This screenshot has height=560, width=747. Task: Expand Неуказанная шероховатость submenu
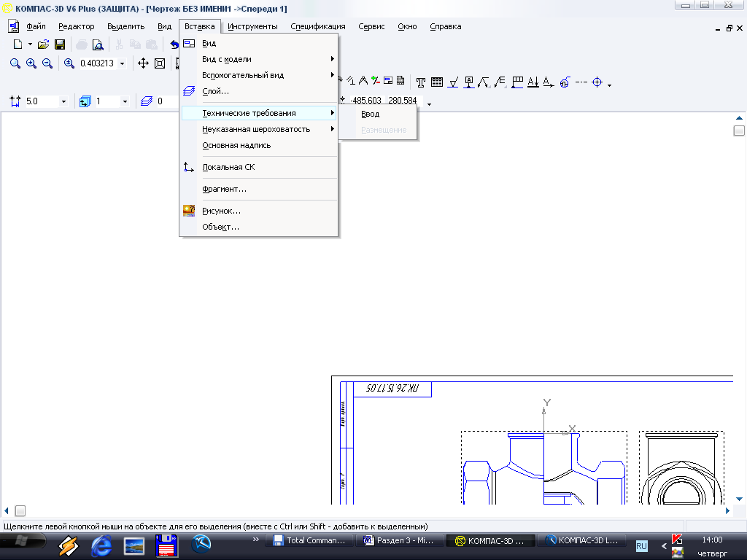[x=259, y=130]
